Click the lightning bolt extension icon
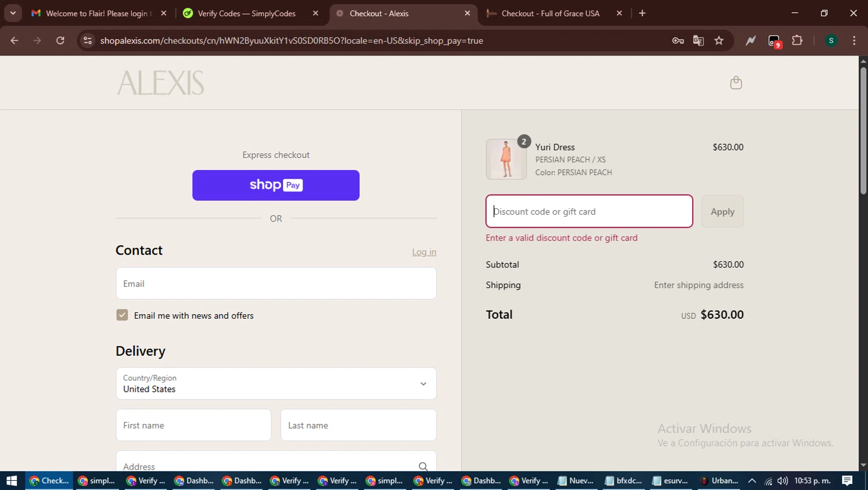Screen dimensions: 868x490 [751, 40]
